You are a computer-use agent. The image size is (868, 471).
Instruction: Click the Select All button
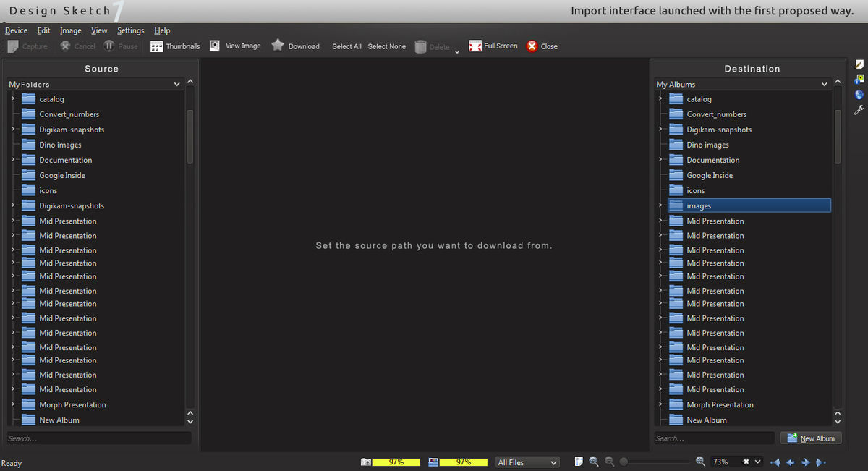click(346, 46)
